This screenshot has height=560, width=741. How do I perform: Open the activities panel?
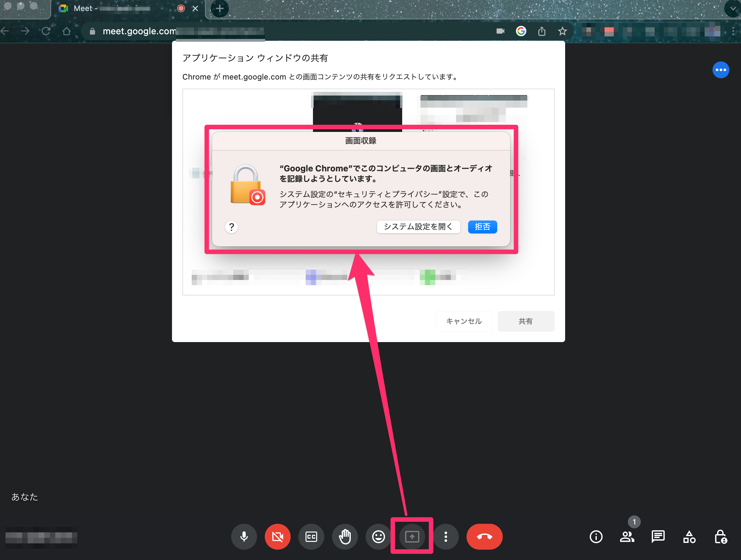click(x=689, y=536)
